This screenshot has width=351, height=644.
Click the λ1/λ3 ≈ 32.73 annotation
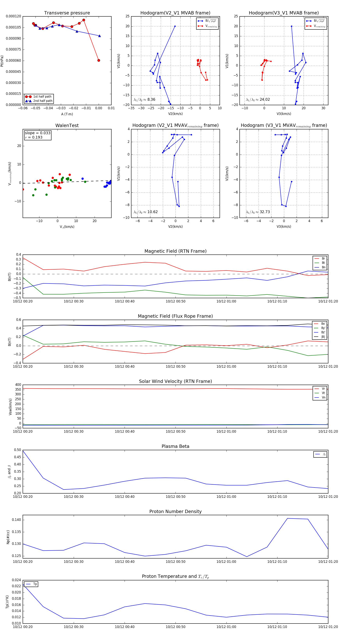coord(258,212)
